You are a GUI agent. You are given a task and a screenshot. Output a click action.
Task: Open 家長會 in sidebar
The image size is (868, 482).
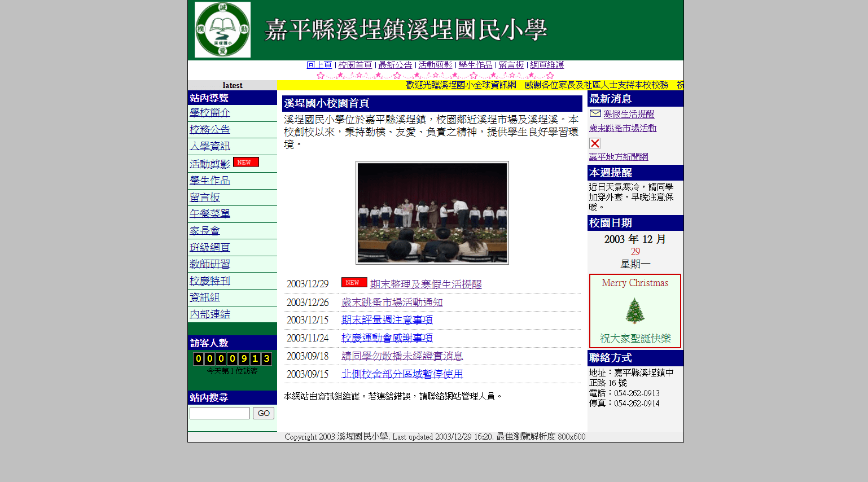click(205, 231)
